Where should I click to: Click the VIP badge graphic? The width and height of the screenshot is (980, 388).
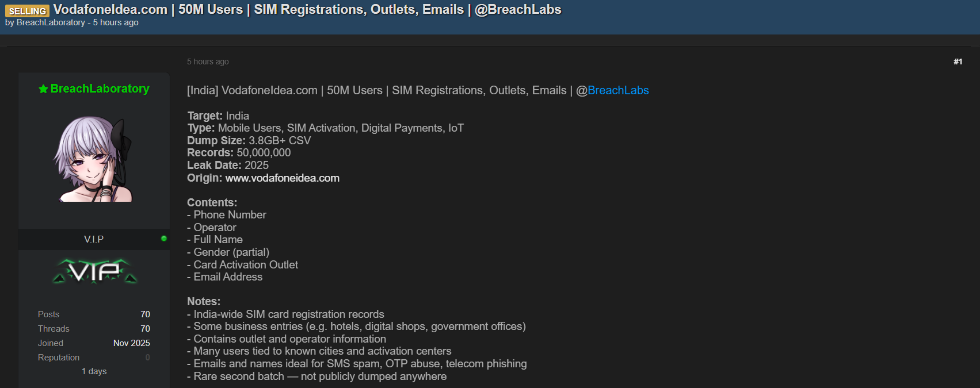[94, 271]
